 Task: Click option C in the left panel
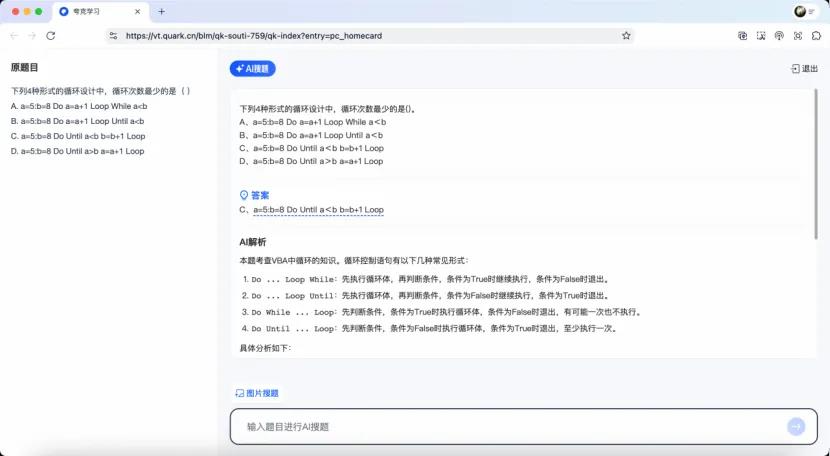coord(78,136)
